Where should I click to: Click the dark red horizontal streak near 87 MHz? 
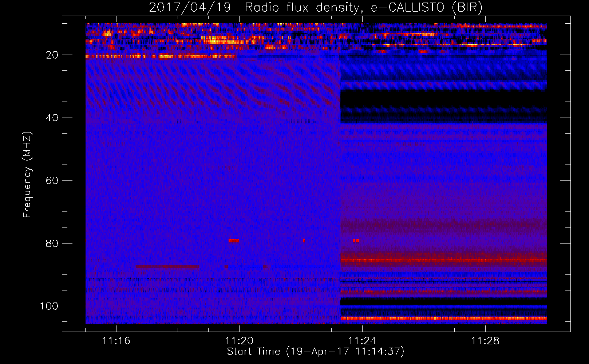tap(167, 266)
